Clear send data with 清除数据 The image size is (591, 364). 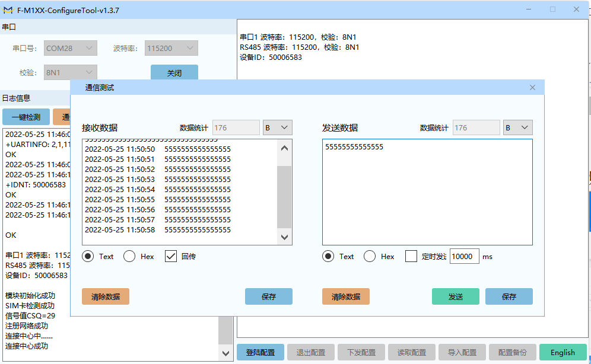(345, 296)
